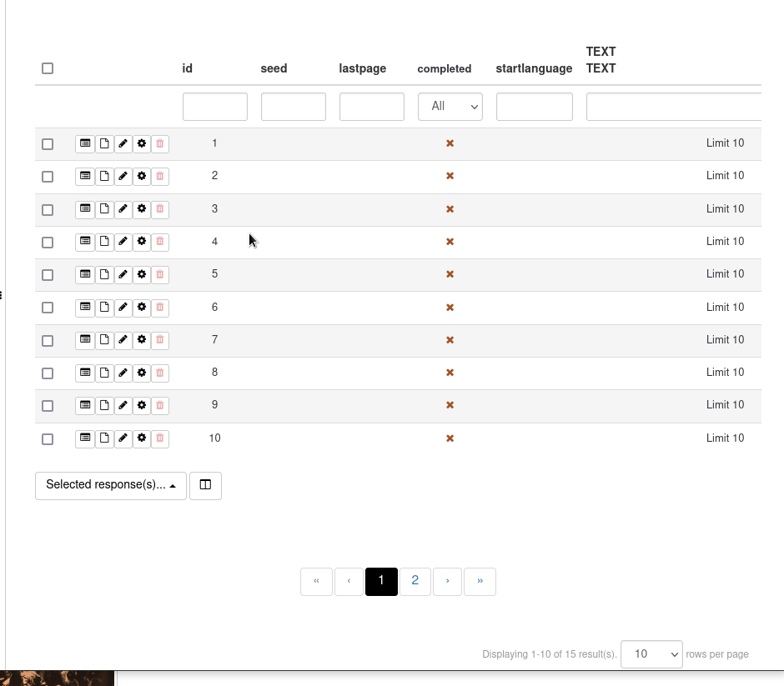This screenshot has width=784, height=686.
Task: Click 'Limit 10' cell in row 1
Action: click(725, 143)
